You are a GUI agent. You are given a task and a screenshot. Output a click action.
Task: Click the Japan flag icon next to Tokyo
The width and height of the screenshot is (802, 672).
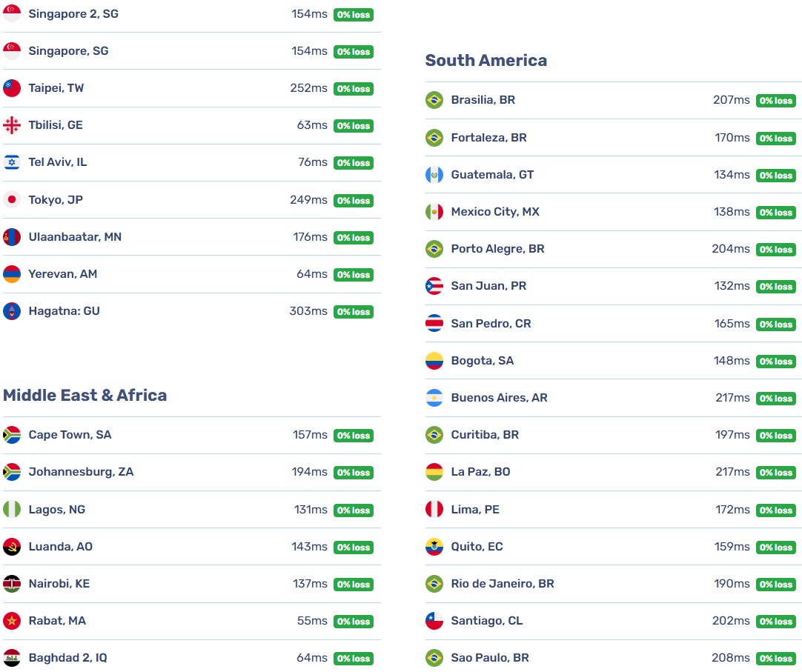tap(12, 199)
